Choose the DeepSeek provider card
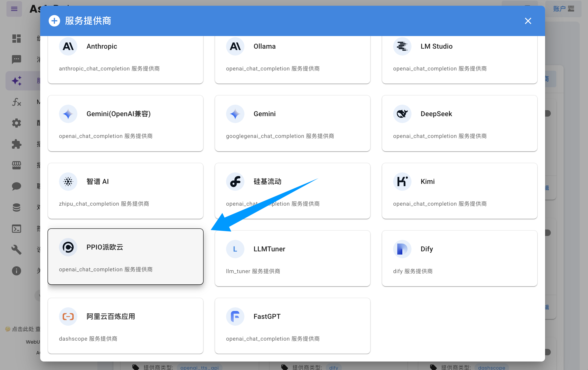 click(x=459, y=123)
